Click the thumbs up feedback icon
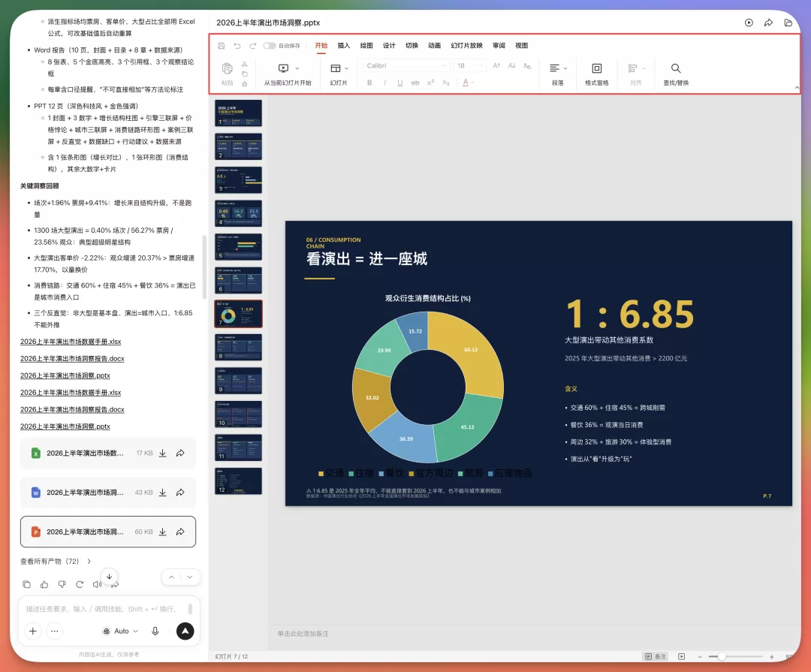811x672 pixels. (x=44, y=585)
